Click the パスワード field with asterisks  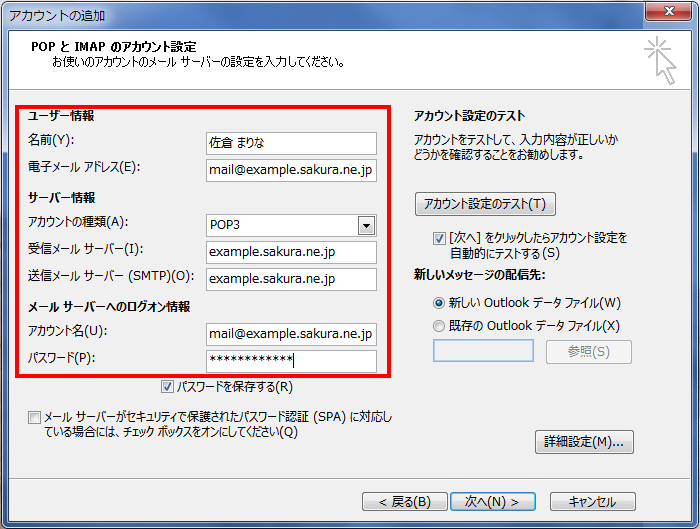coord(290,361)
